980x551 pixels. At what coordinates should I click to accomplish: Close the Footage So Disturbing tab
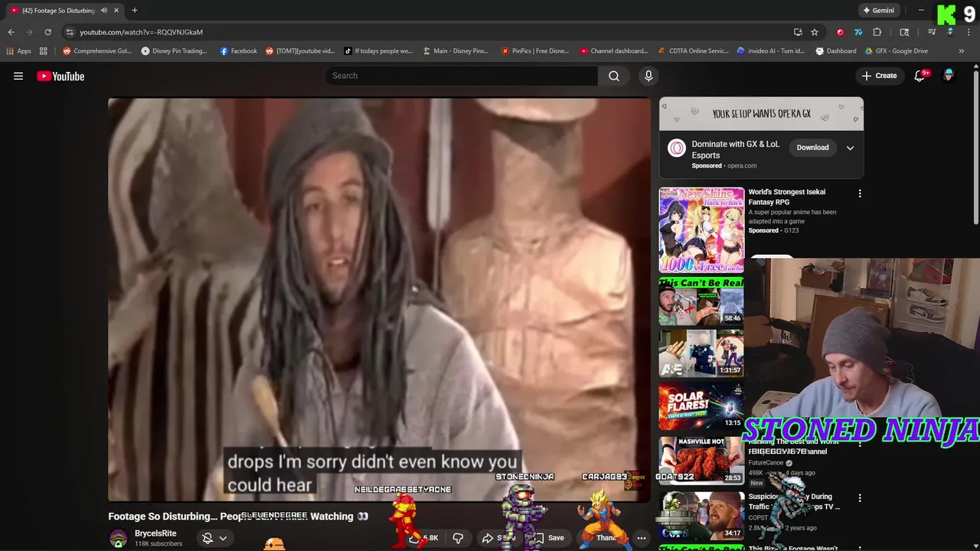coord(116,11)
